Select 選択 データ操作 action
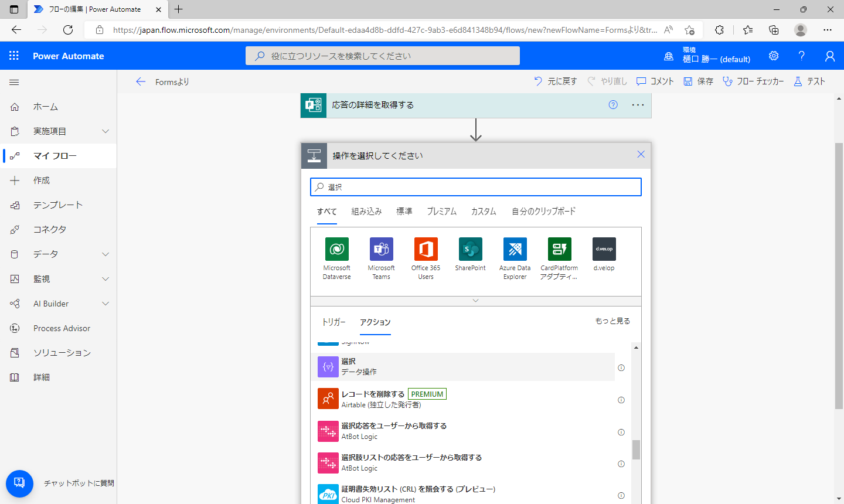The width and height of the screenshot is (844, 504). coord(463,367)
